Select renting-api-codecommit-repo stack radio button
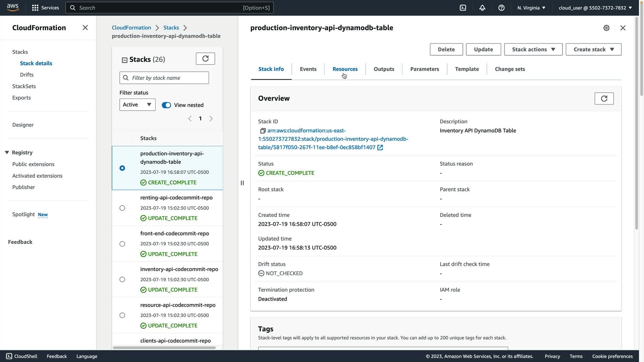This screenshot has height=362, width=644. pyautogui.click(x=122, y=208)
